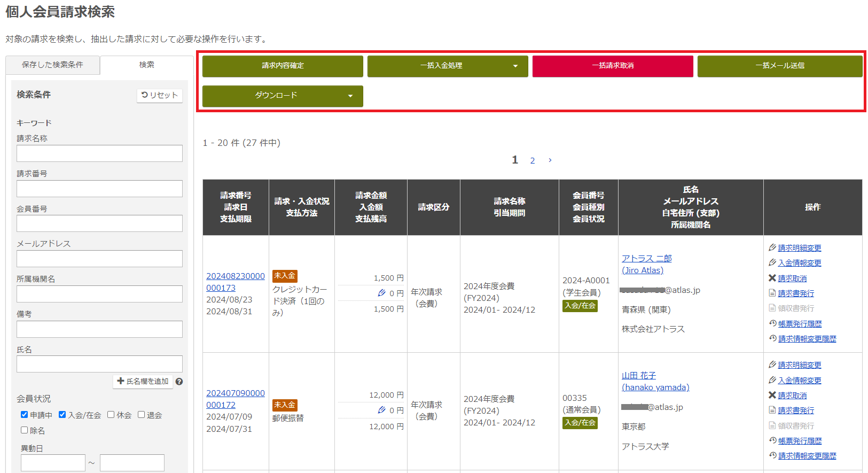Click 請求内容確定 button

(x=283, y=66)
